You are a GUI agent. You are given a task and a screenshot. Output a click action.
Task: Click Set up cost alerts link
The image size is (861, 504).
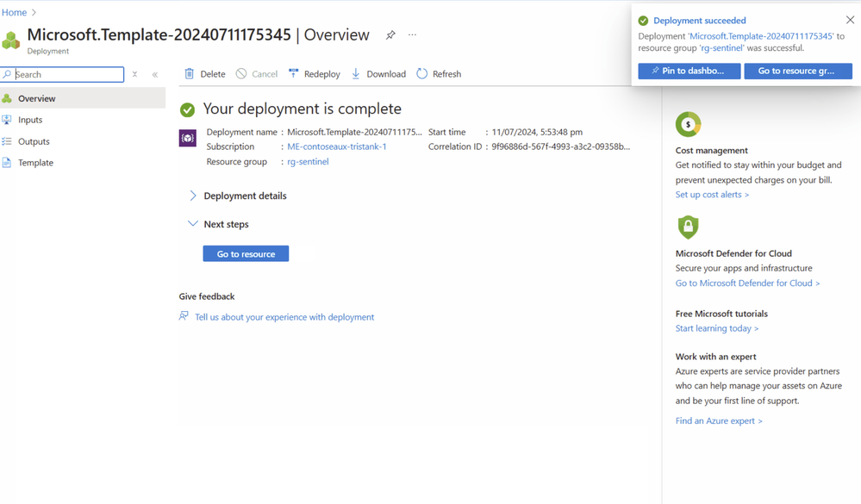tap(712, 195)
